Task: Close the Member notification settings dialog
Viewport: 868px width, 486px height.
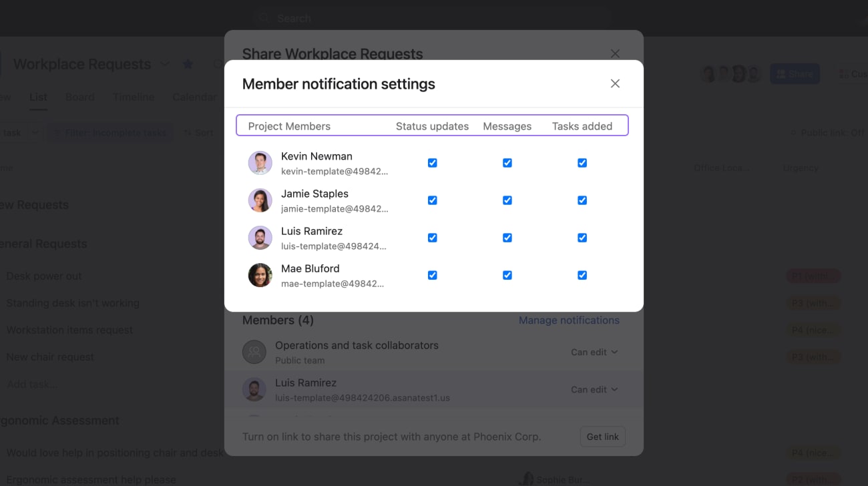Action: point(615,83)
